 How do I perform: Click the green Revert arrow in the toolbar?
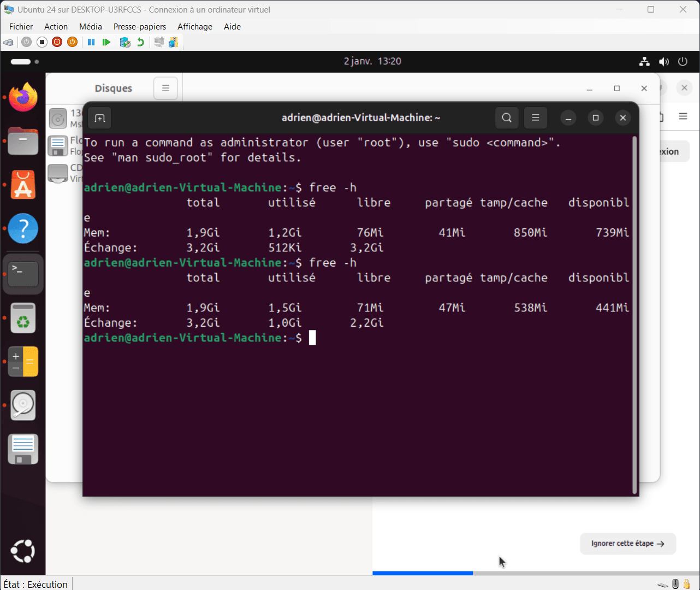[140, 42]
